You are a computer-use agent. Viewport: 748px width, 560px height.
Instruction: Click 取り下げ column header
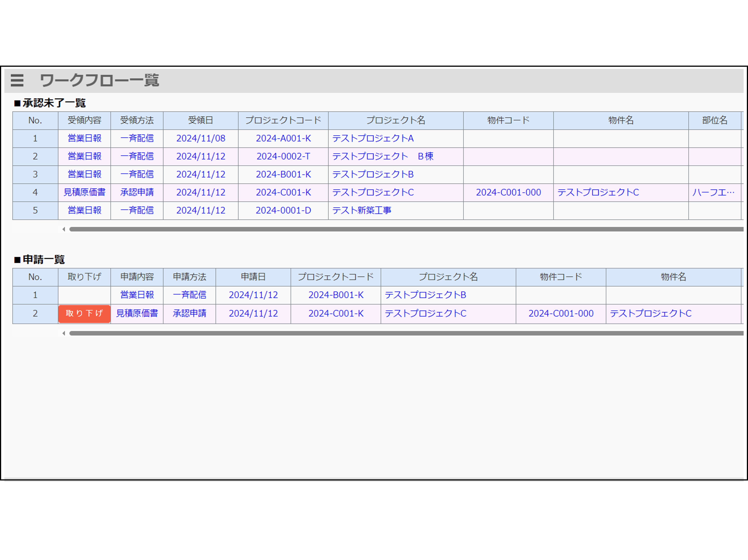tap(85, 277)
